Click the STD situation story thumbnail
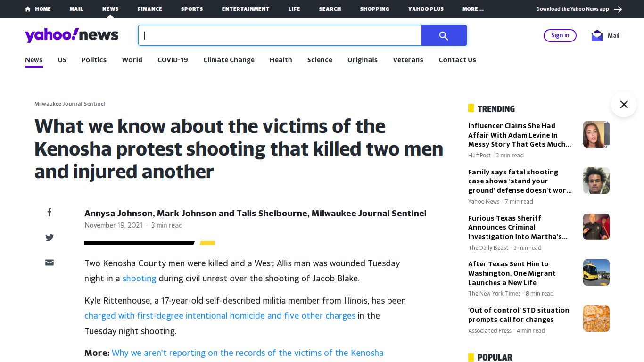 tap(596, 319)
